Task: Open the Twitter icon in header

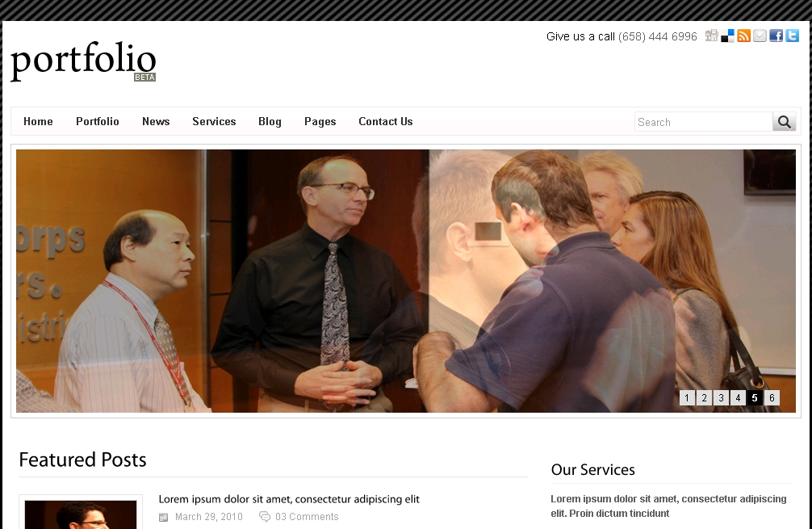Action: coord(792,36)
